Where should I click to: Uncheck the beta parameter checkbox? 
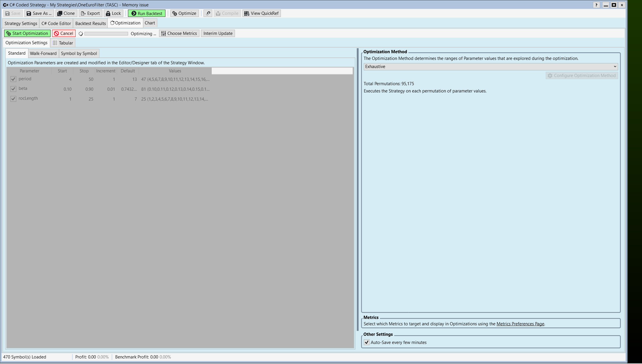pyautogui.click(x=13, y=89)
